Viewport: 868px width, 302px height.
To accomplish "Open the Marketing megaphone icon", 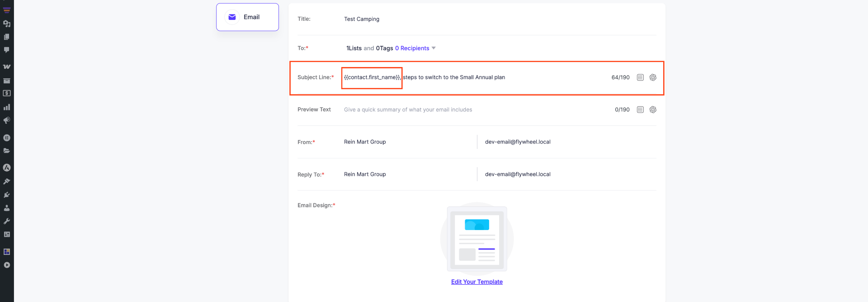I will click(x=7, y=120).
